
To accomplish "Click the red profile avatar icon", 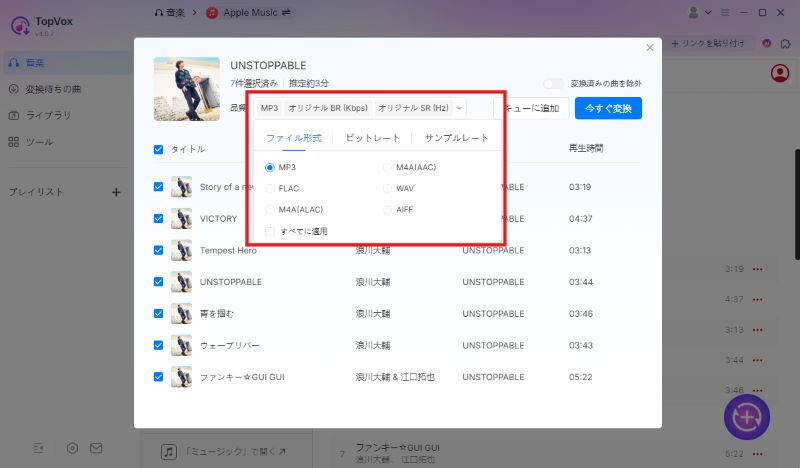I will click(780, 73).
